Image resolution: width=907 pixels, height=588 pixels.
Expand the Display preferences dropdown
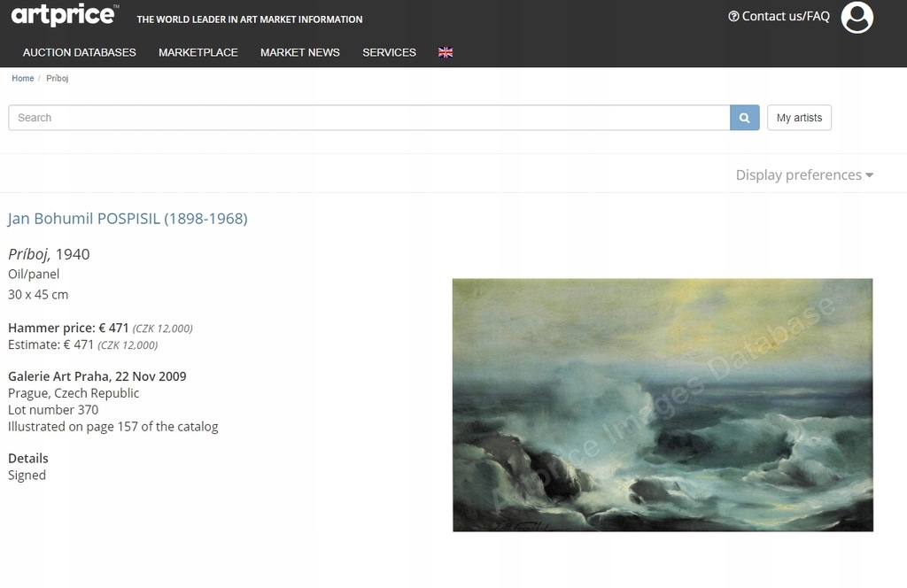point(804,174)
